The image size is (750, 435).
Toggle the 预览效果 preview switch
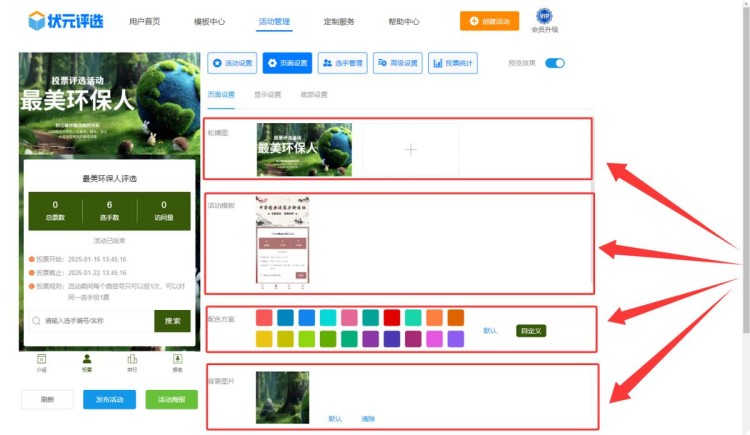(x=554, y=63)
